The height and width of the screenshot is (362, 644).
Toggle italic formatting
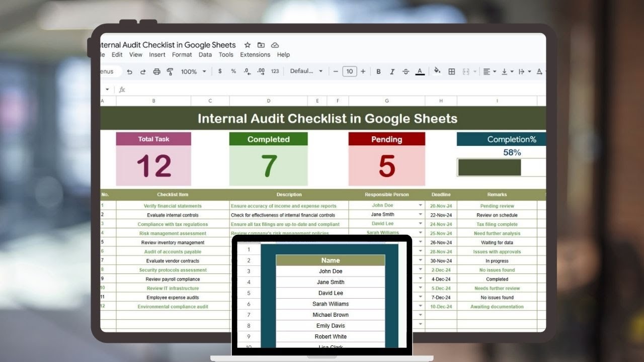392,71
